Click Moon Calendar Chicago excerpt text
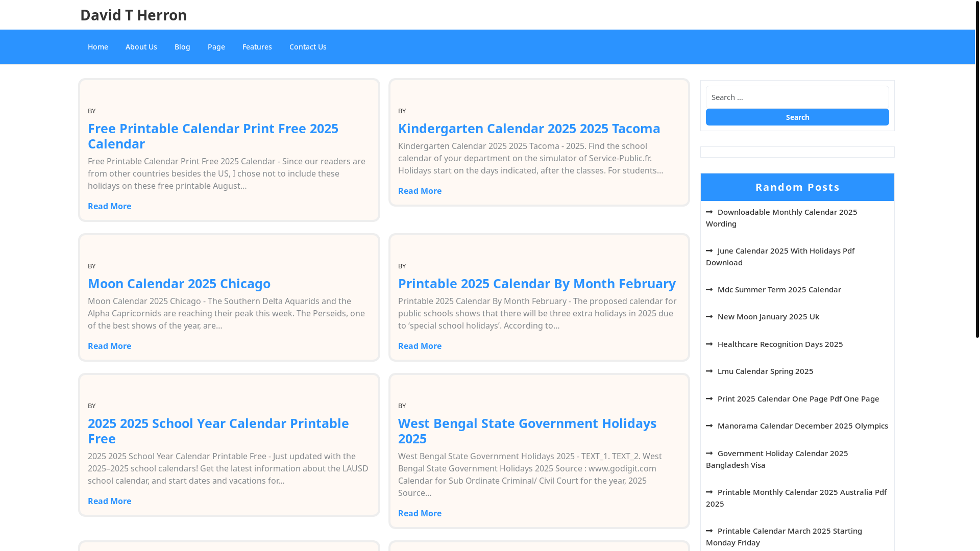The width and height of the screenshot is (980, 551). click(226, 313)
